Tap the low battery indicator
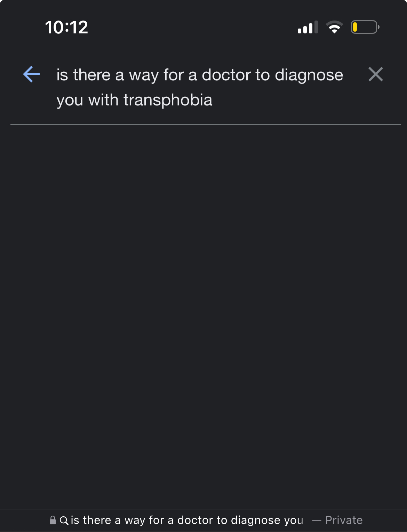 (365, 27)
